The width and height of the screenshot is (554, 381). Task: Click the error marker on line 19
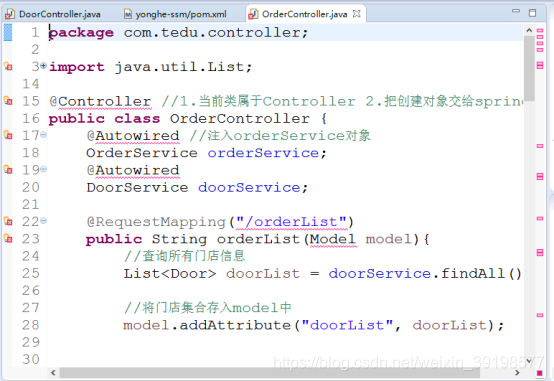8,170
